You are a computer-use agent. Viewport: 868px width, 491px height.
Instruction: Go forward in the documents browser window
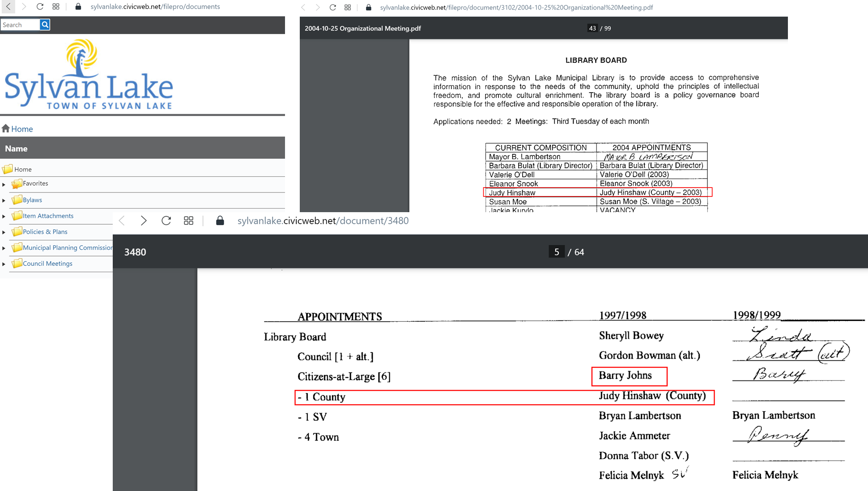coord(24,7)
